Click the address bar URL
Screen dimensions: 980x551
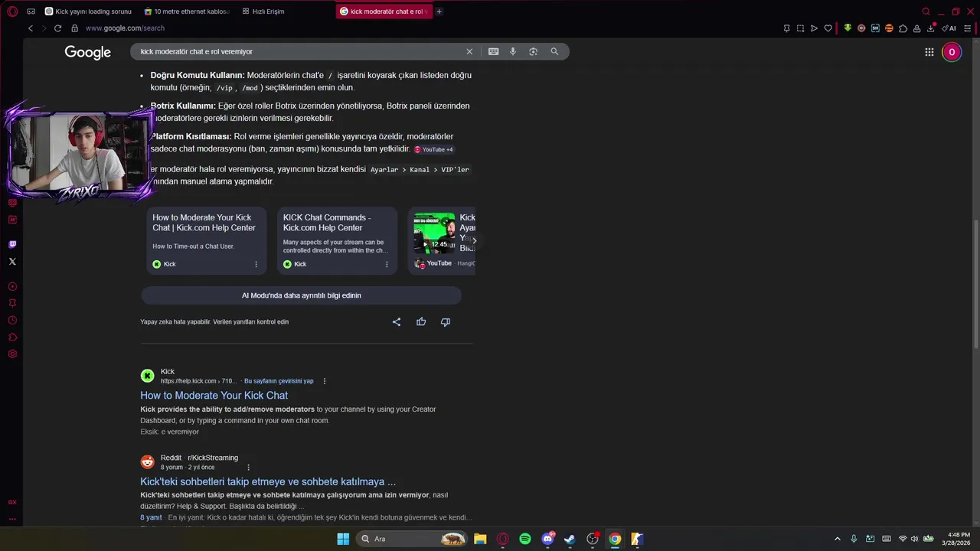tap(125, 28)
